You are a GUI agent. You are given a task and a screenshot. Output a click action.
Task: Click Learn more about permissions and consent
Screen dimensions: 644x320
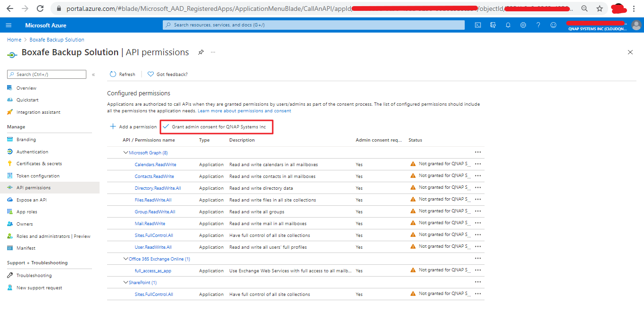coord(244,111)
